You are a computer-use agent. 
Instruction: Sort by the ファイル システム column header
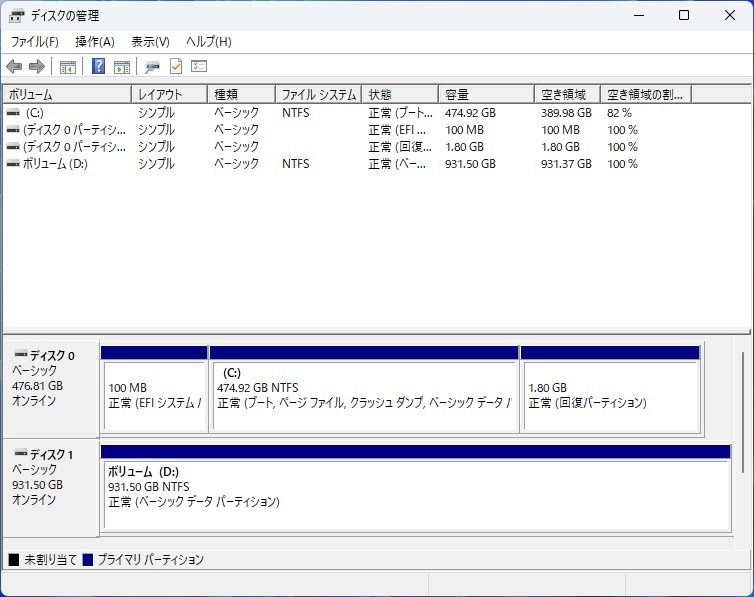tap(317, 94)
